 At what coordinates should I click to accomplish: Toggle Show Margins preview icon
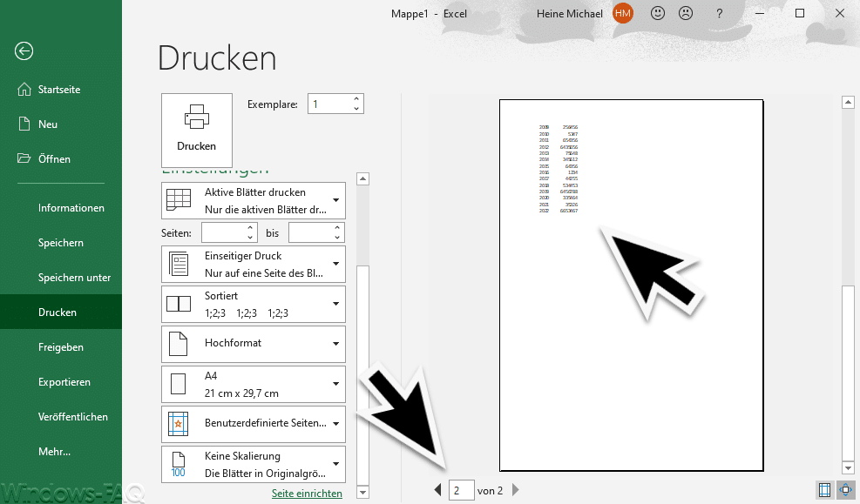[824, 490]
